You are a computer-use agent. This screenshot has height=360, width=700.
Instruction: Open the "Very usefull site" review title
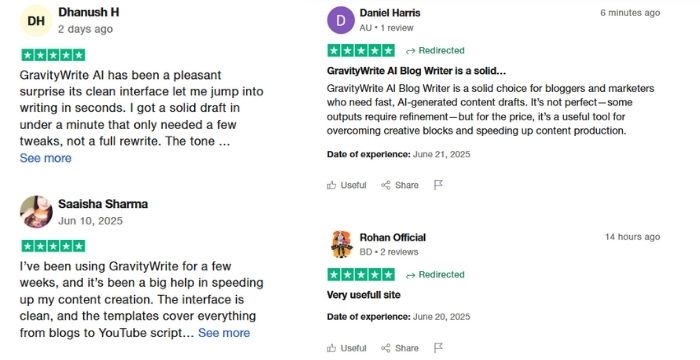[x=363, y=295]
